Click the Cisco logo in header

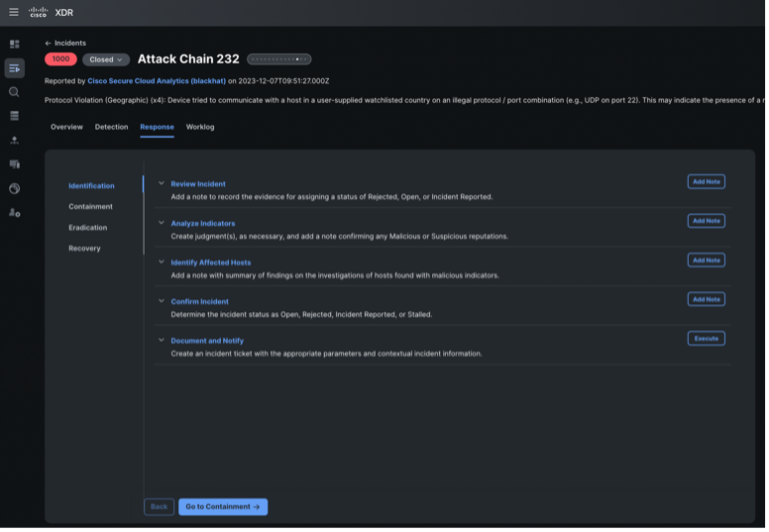[38, 13]
